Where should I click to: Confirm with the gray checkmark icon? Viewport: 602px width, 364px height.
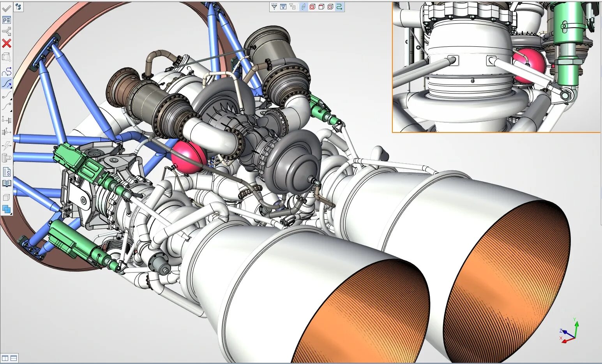coord(7,8)
